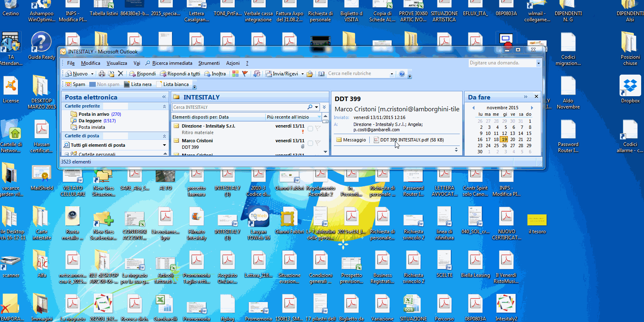
Task: Open the Visualizza menu
Action: [117, 63]
